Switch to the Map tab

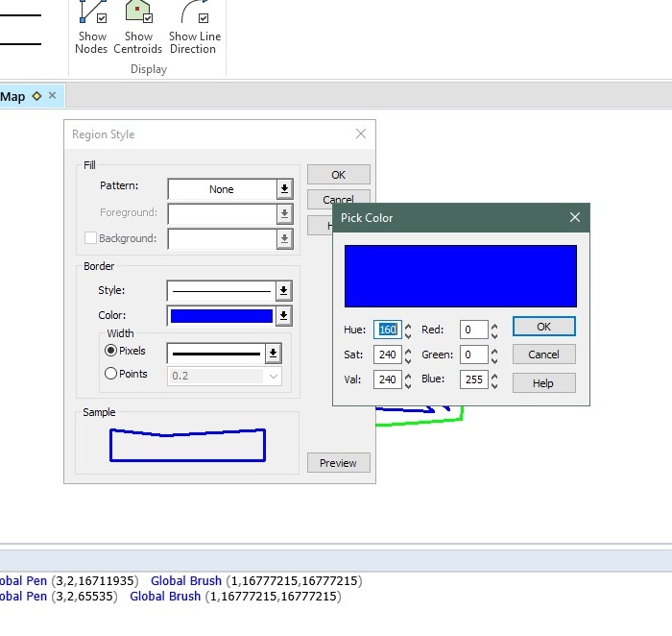13,96
